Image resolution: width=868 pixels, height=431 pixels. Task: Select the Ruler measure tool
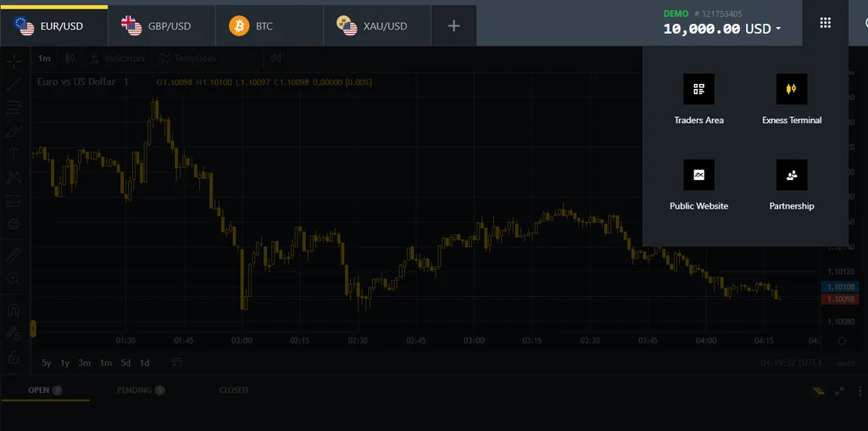[14, 255]
